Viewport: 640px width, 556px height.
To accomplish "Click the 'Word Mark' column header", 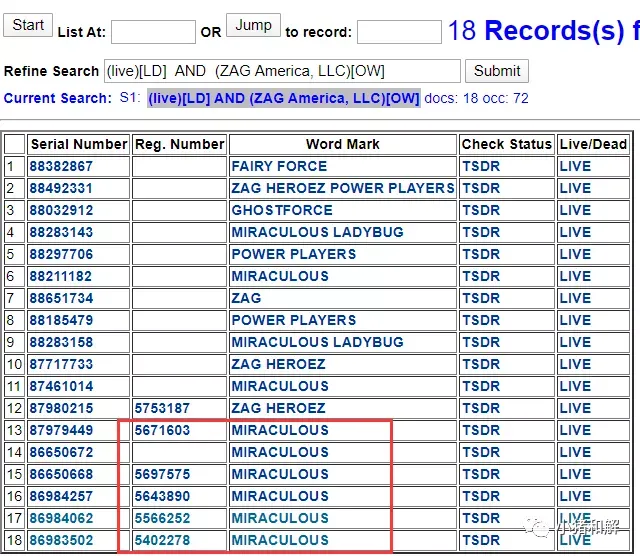I will tap(342, 144).
